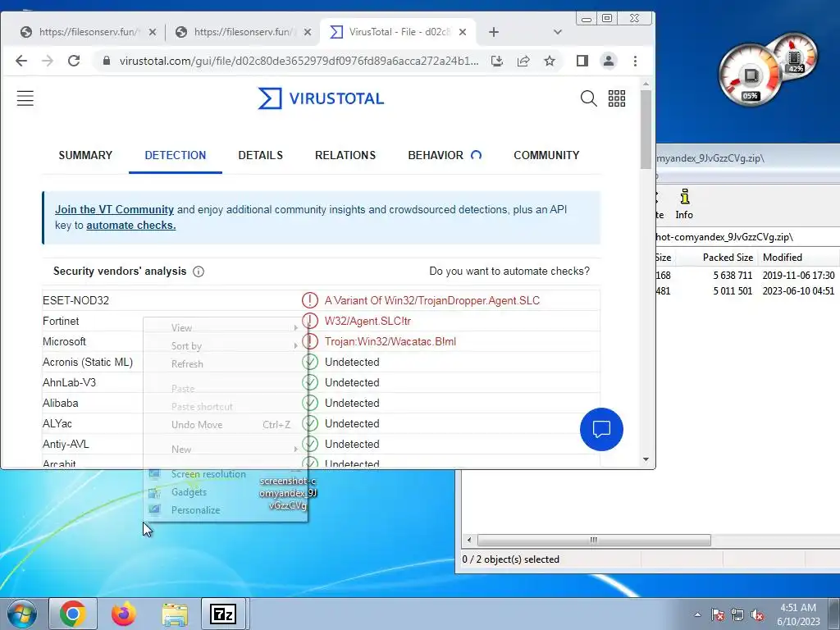
Task: Click the 7-Zip horizontal scrollbar thumb
Action: coord(594,541)
